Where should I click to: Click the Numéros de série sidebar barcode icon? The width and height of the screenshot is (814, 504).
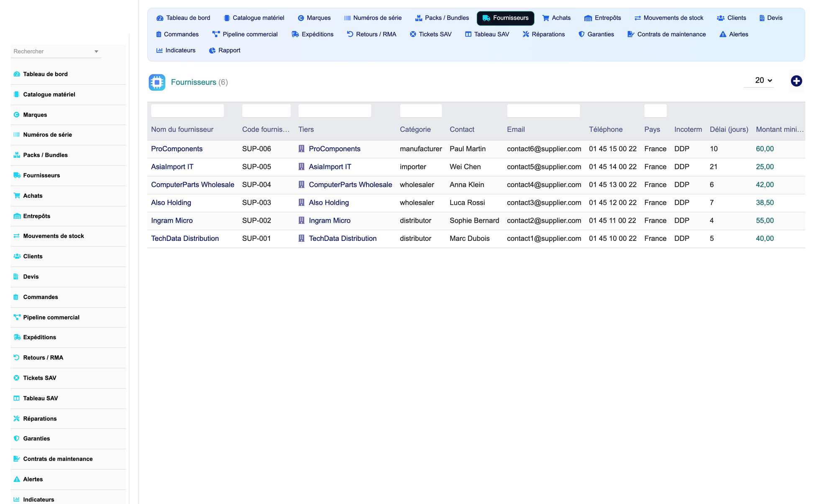(17, 135)
